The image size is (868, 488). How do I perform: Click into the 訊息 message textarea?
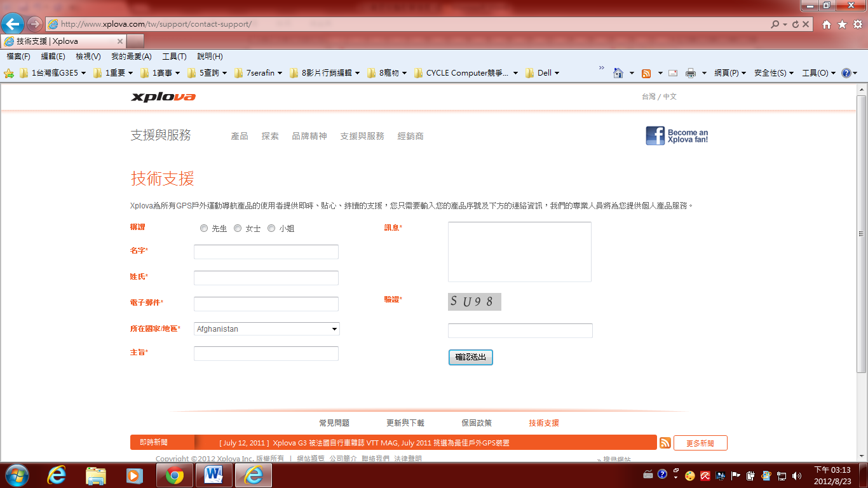tap(520, 252)
